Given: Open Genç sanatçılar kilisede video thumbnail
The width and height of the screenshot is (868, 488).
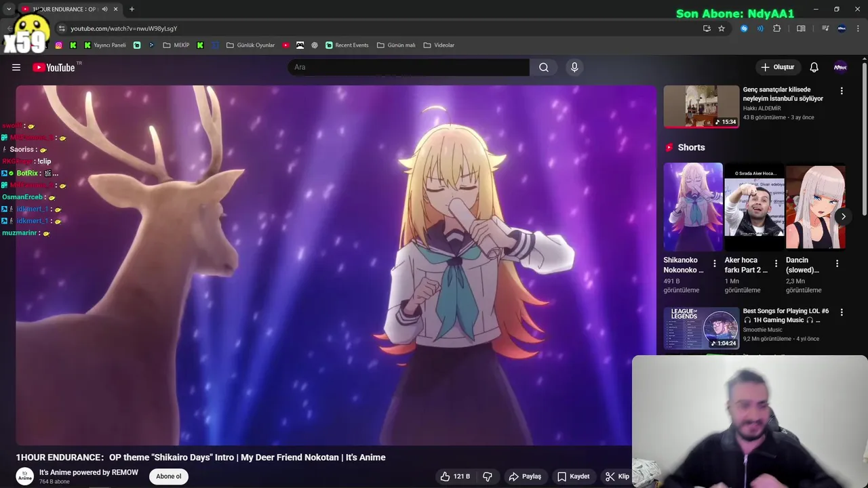Looking at the screenshot, I should coord(701,106).
